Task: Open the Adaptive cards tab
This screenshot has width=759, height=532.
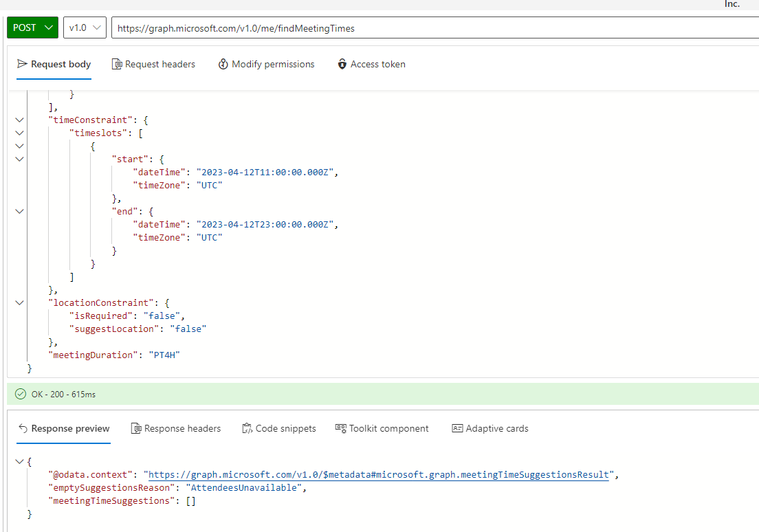Action: tap(490, 428)
